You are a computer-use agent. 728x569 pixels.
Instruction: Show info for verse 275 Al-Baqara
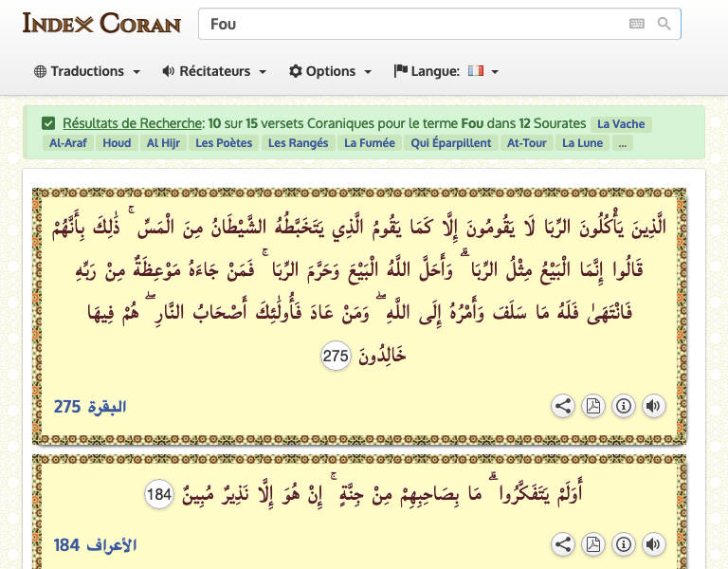(623, 406)
